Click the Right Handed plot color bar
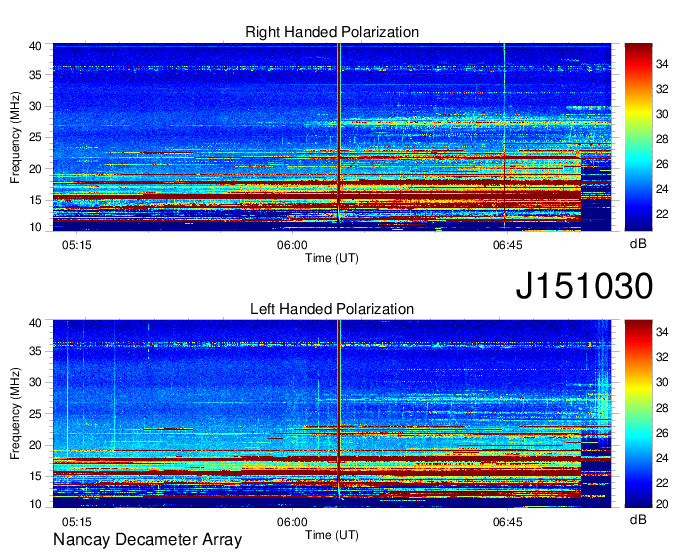The height and width of the screenshot is (552, 680). coord(638,137)
